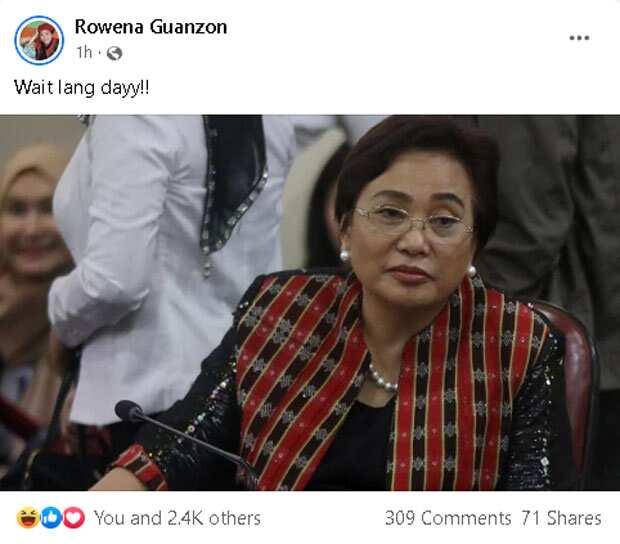Click the globe public privacy icon
620x544 pixels.
coord(114,53)
